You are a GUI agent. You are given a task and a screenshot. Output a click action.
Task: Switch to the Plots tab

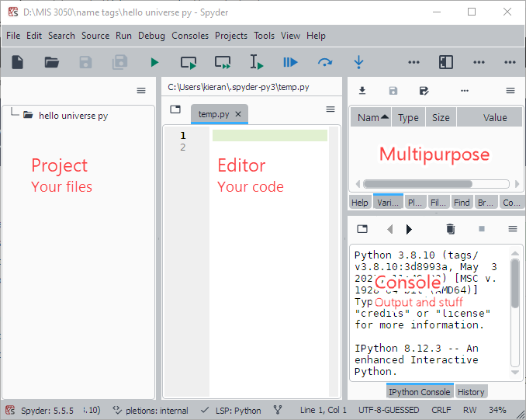coord(415,203)
